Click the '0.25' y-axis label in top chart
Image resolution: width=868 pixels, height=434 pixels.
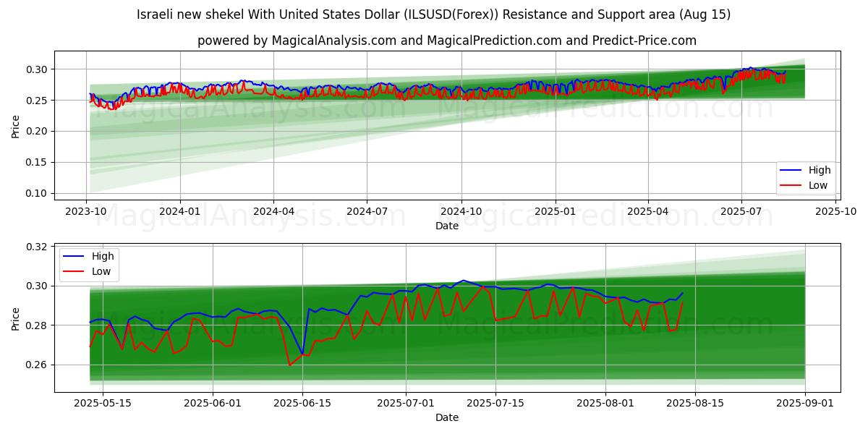pyautogui.click(x=38, y=101)
